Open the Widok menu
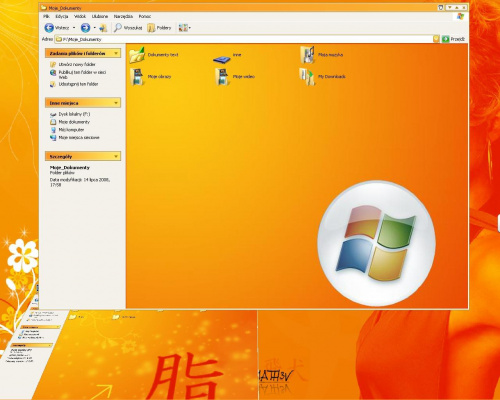The width and height of the screenshot is (500, 400). point(80,16)
